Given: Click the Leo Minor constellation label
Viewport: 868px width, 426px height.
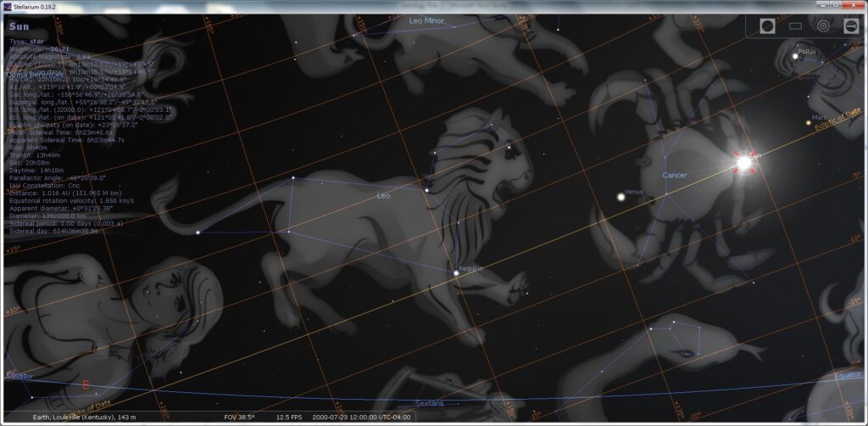Looking at the screenshot, I should pyautogui.click(x=426, y=20).
